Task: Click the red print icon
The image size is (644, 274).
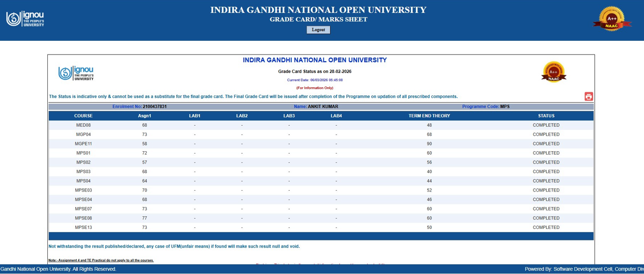Action: click(589, 97)
